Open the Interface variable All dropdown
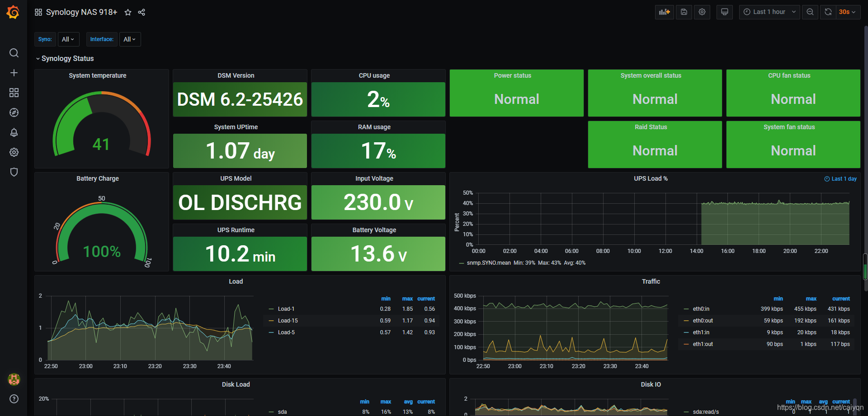The width and height of the screenshot is (868, 416). (x=130, y=39)
